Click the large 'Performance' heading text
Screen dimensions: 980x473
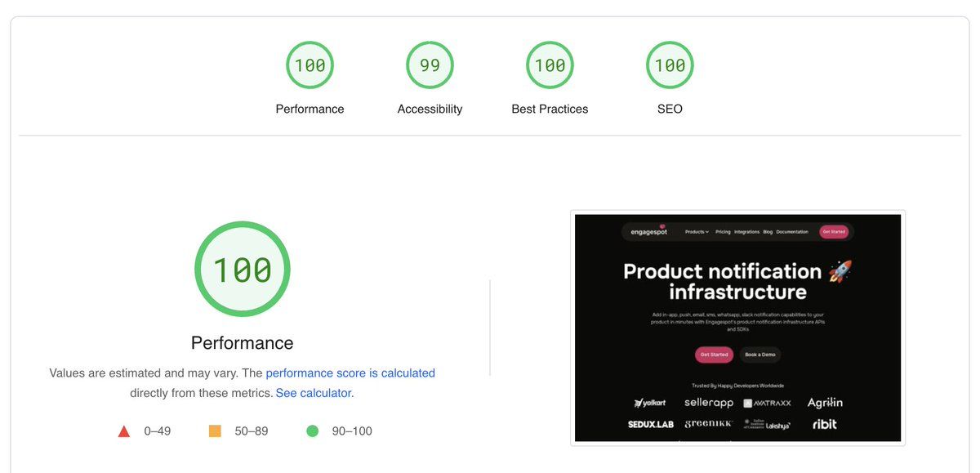tap(243, 342)
